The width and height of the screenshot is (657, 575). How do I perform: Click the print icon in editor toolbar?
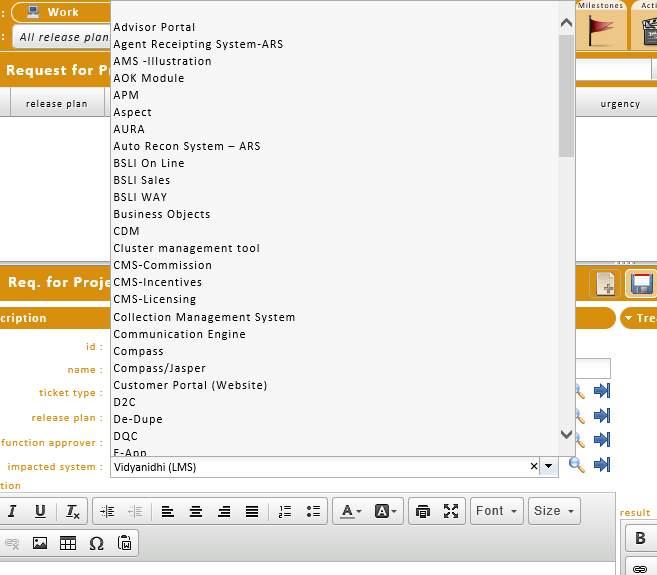pos(423,511)
